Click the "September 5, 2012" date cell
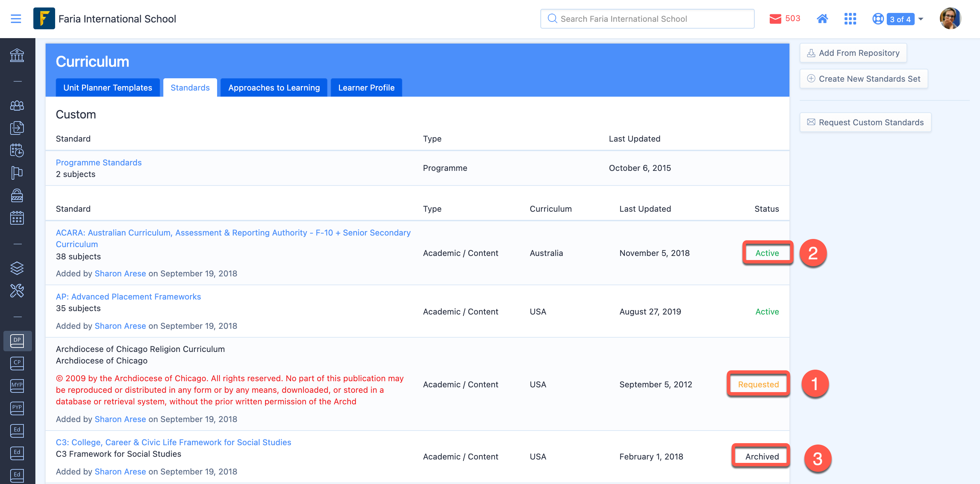This screenshot has width=980, height=484. pos(655,384)
